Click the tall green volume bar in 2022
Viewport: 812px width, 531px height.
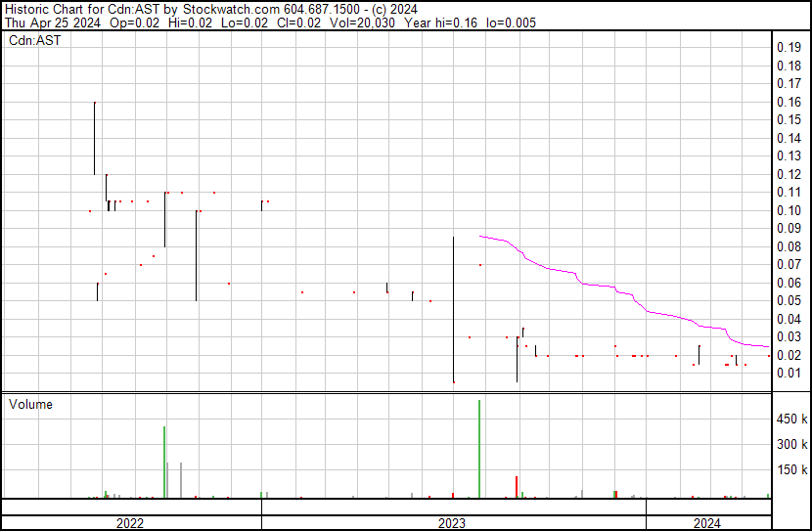pyautogui.click(x=164, y=462)
